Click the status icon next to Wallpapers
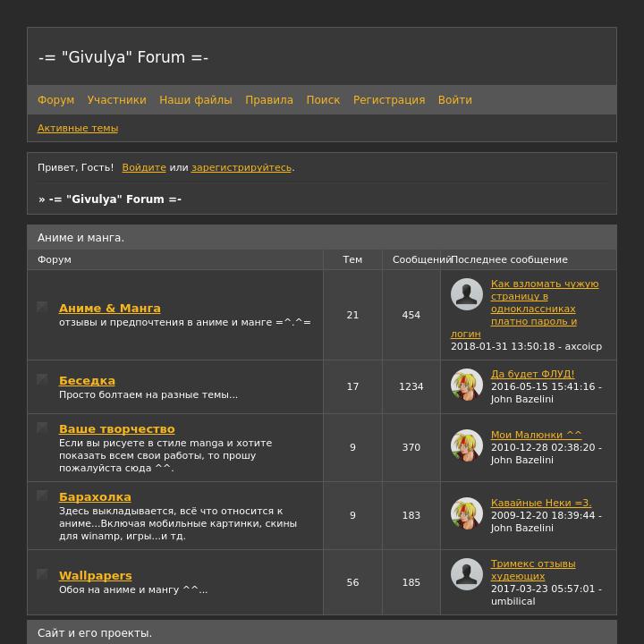 tap(42, 574)
